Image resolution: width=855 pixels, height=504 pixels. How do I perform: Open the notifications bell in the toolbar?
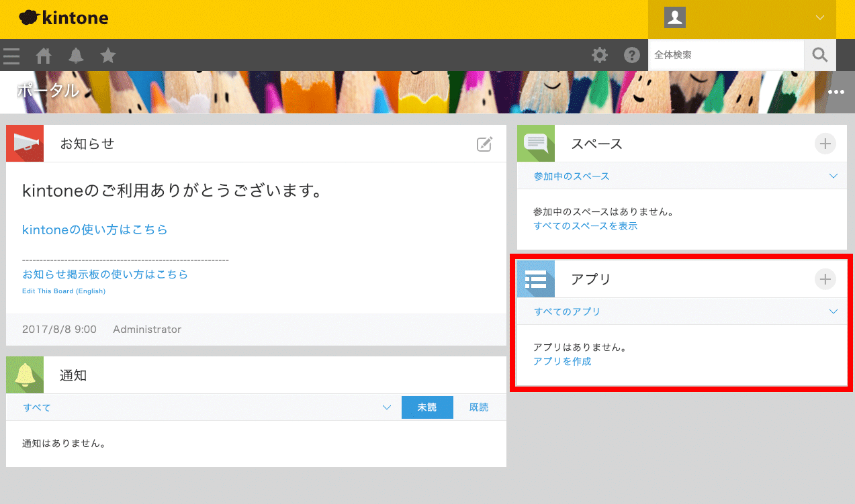tap(76, 56)
